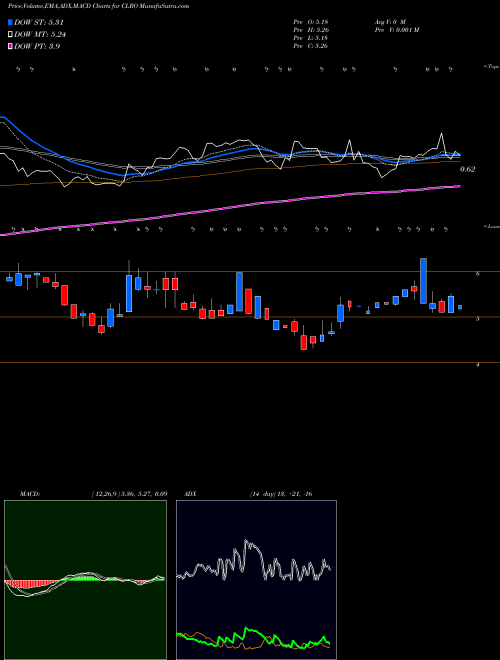The image size is (500, 660).
Task: Click the 'Pre V: 0.001 M' volume text
Action: coord(396,30)
